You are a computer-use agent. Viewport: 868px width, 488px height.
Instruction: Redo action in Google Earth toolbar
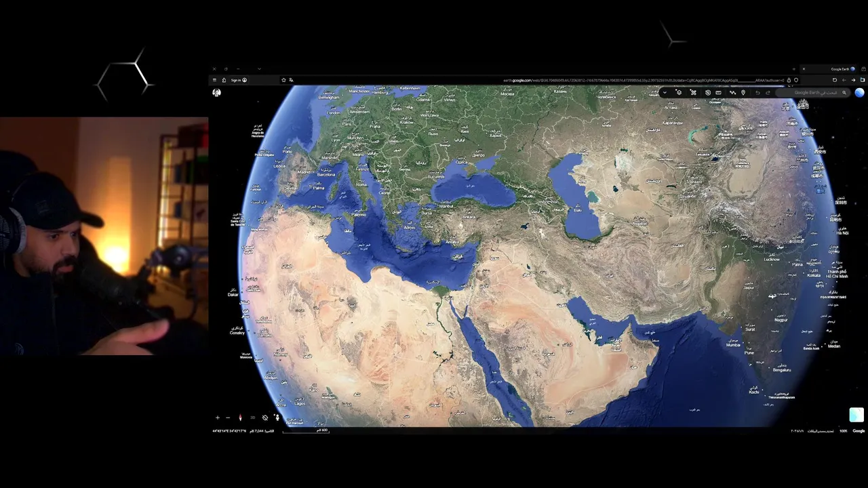click(x=768, y=93)
